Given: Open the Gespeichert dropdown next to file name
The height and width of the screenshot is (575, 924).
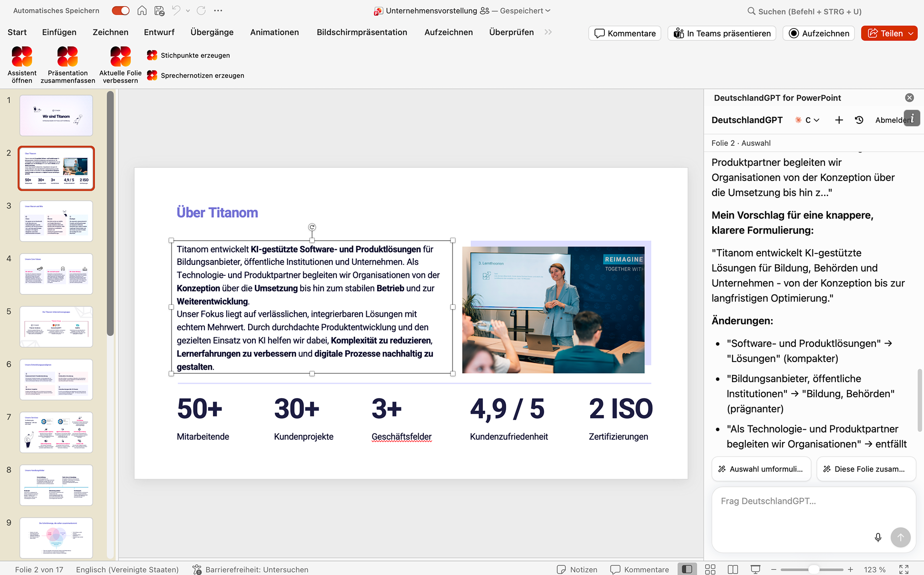Looking at the screenshot, I should (x=525, y=10).
